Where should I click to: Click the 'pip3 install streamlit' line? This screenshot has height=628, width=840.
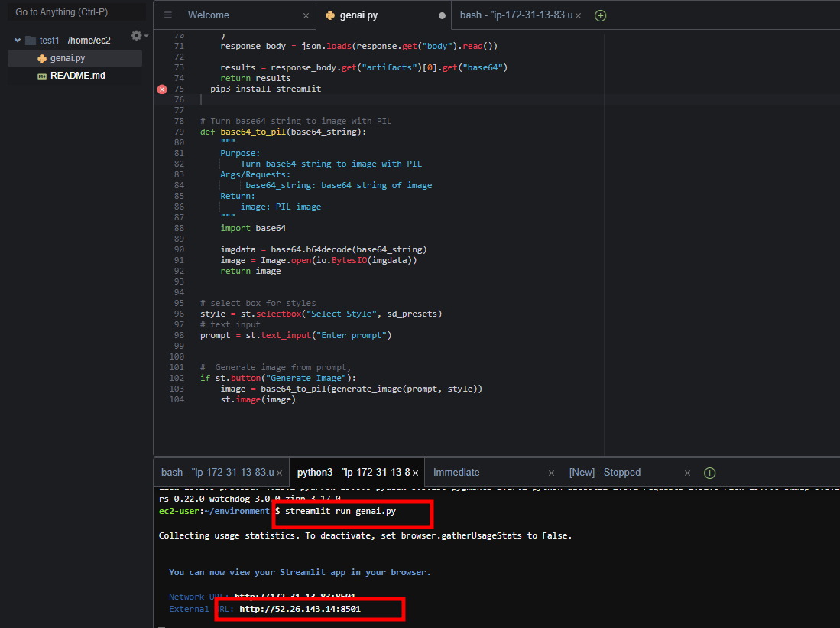tap(266, 89)
